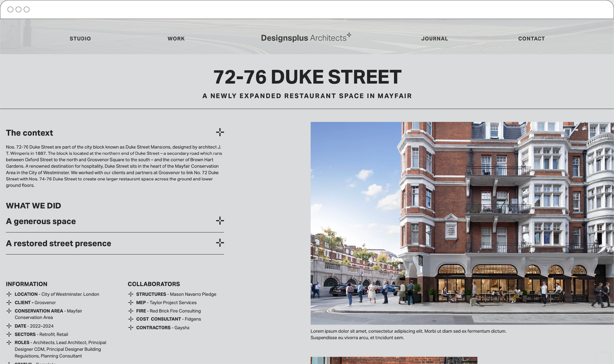Click the Duke Street building photo
This screenshot has height=364, width=614.
pyautogui.click(x=462, y=223)
